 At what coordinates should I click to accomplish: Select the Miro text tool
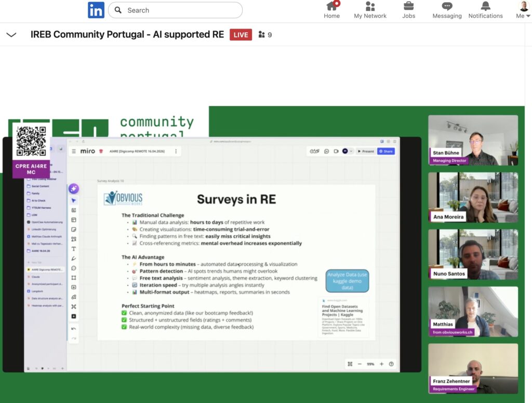click(x=74, y=249)
